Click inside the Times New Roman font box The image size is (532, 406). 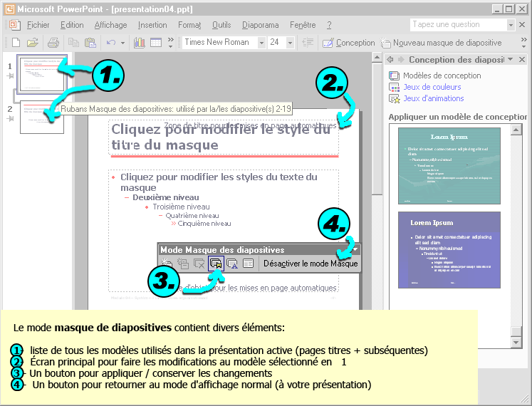(220, 43)
